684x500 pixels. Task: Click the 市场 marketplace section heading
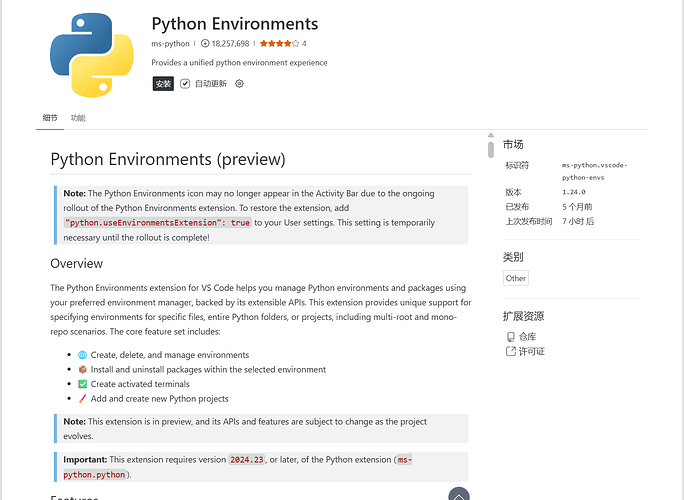[513, 144]
